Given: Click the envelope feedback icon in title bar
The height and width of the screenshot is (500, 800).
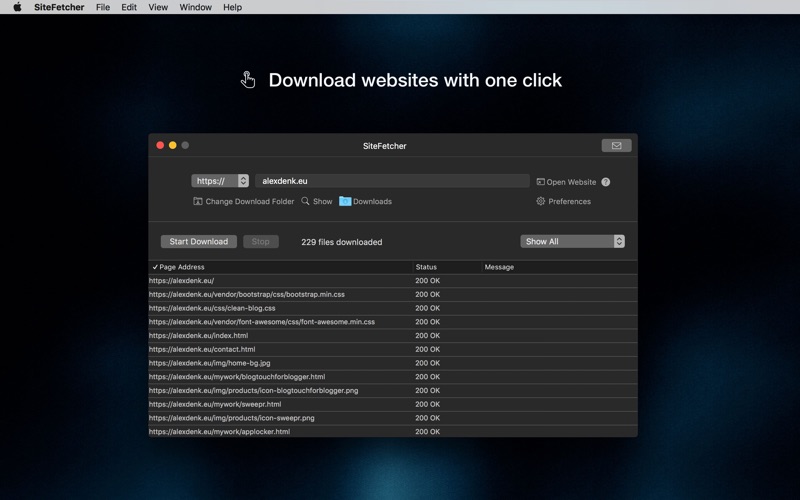Looking at the screenshot, I should point(616,145).
